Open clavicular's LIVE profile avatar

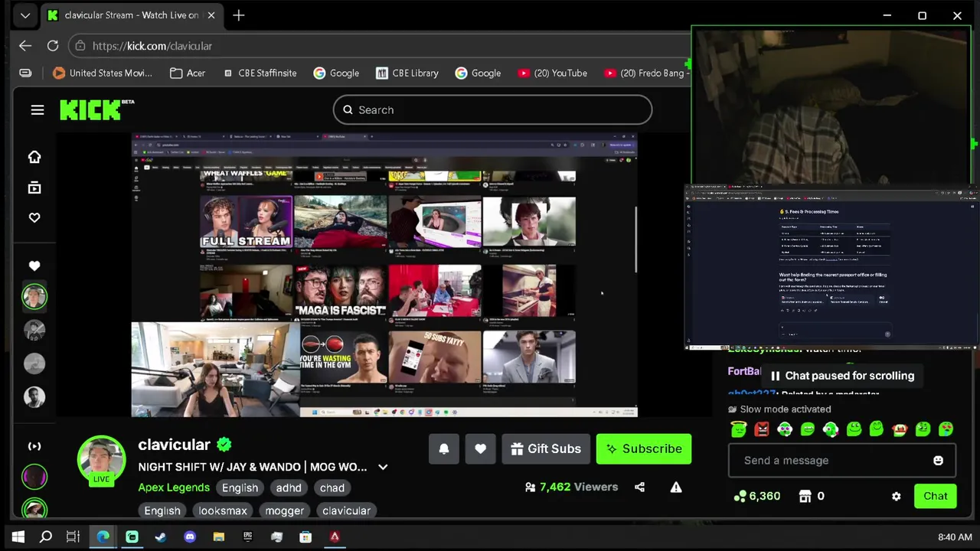point(101,460)
